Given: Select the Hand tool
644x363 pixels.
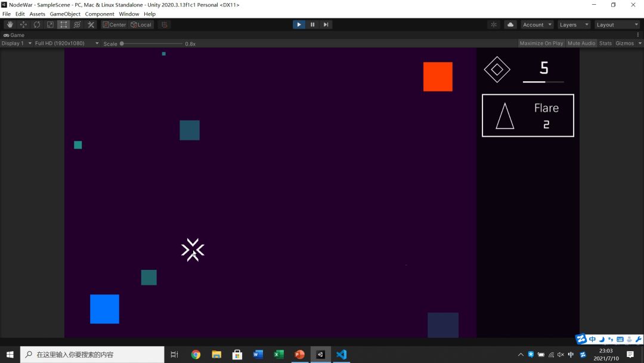Looking at the screenshot, I should [10, 24].
